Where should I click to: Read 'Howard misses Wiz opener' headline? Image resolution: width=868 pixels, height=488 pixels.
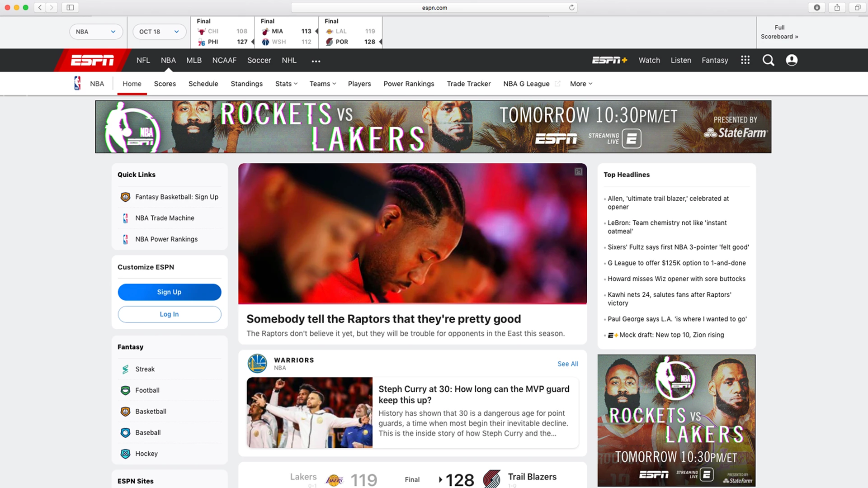(x=676, y=279)
